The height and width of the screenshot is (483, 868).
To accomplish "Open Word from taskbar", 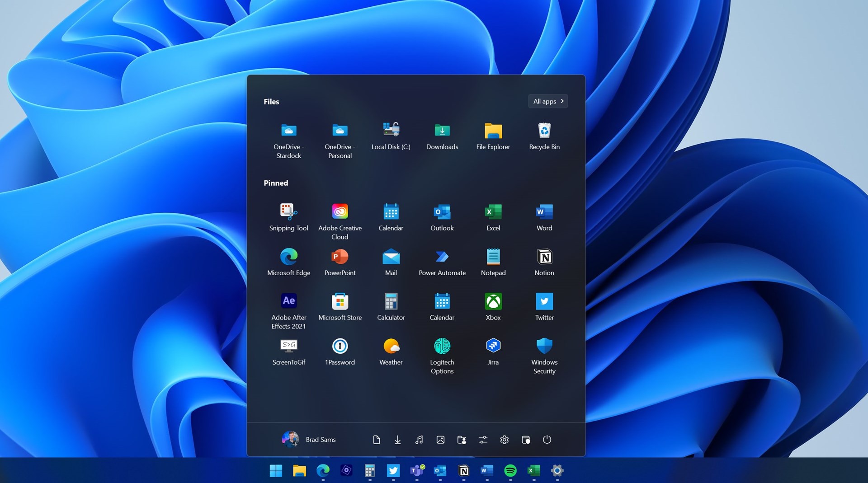I will [487, 471].
